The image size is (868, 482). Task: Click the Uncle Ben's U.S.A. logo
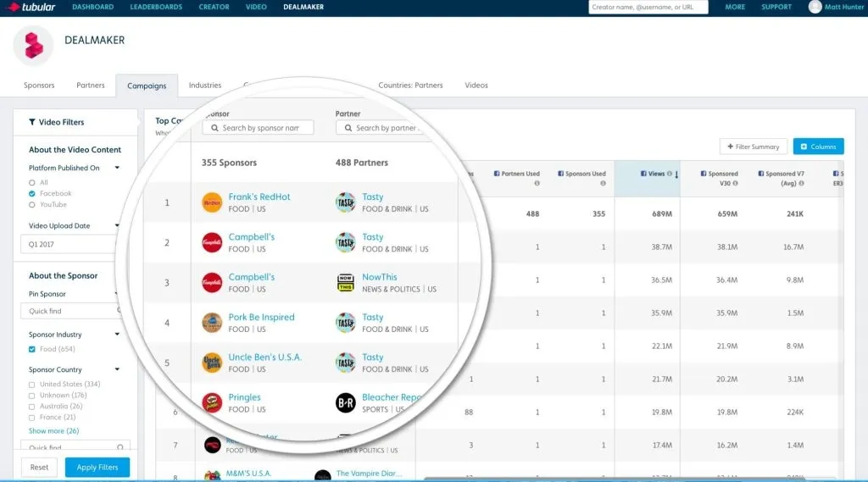(212, 363)
